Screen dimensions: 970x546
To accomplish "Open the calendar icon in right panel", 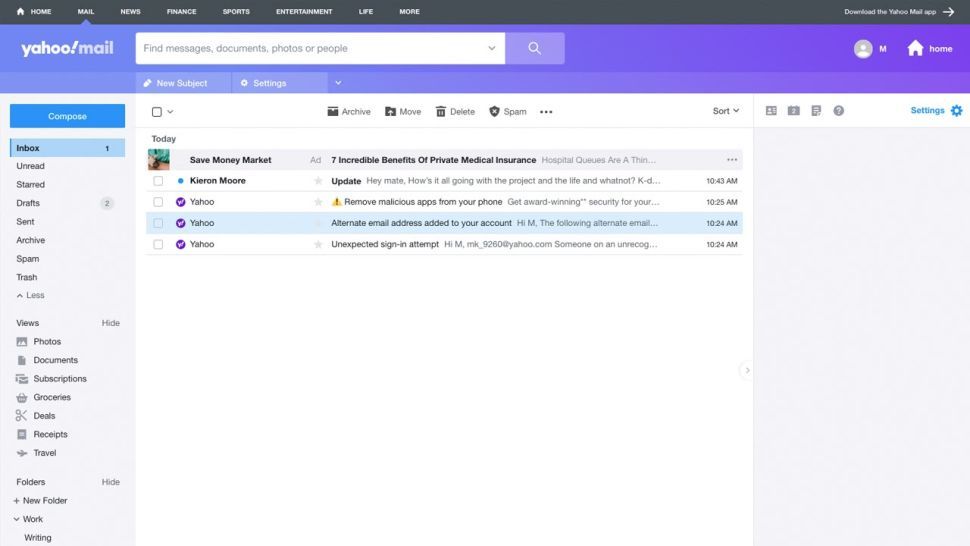I will pos(794,111).
